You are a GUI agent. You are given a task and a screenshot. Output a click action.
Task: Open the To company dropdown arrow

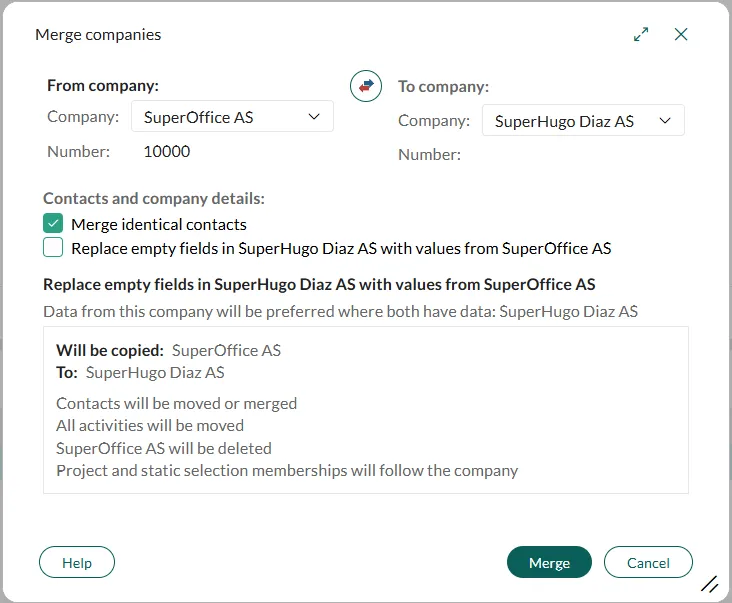click(665, 121)
